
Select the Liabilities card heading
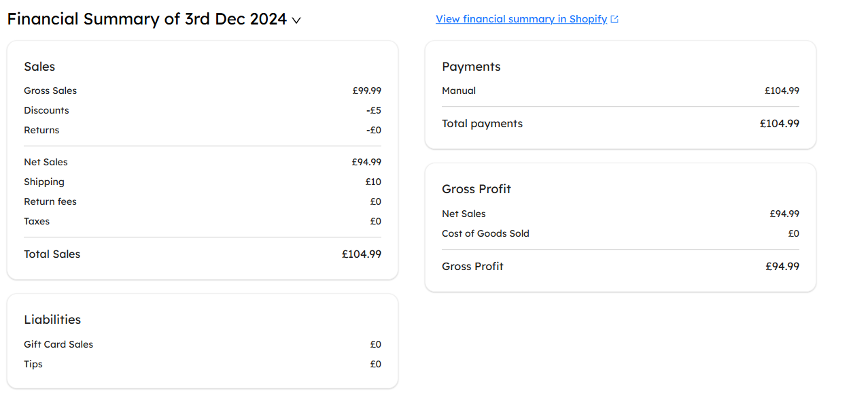pyautogui.click(x=52, y=320)
